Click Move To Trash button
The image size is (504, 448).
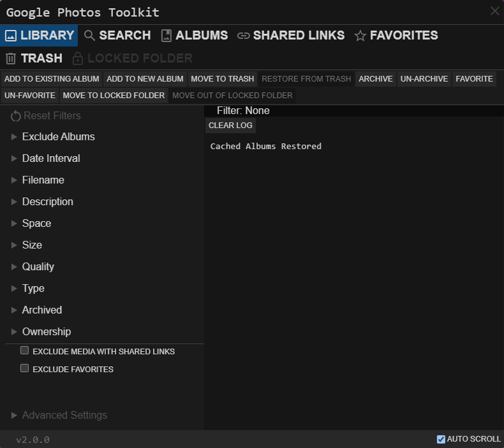[x=223, y=79]
